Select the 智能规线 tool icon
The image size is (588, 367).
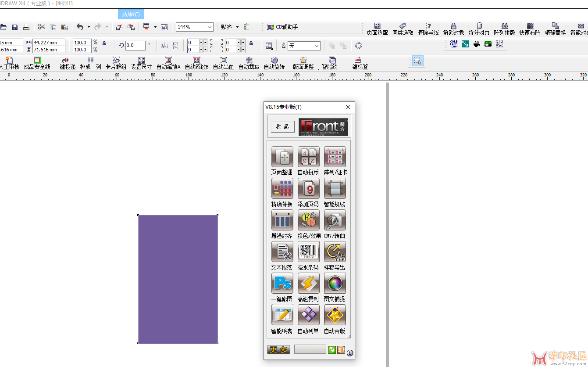(x=335, y=188)
